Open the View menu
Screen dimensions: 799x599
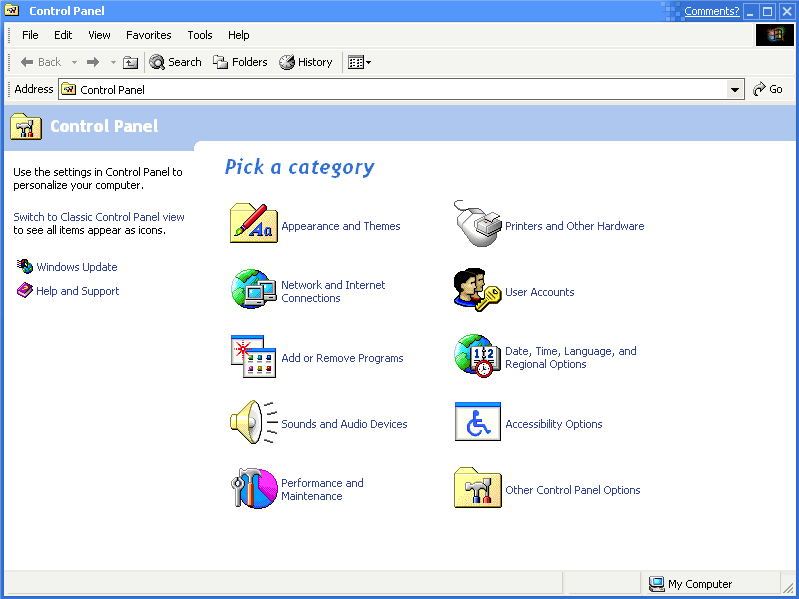(x=99, y=35)
